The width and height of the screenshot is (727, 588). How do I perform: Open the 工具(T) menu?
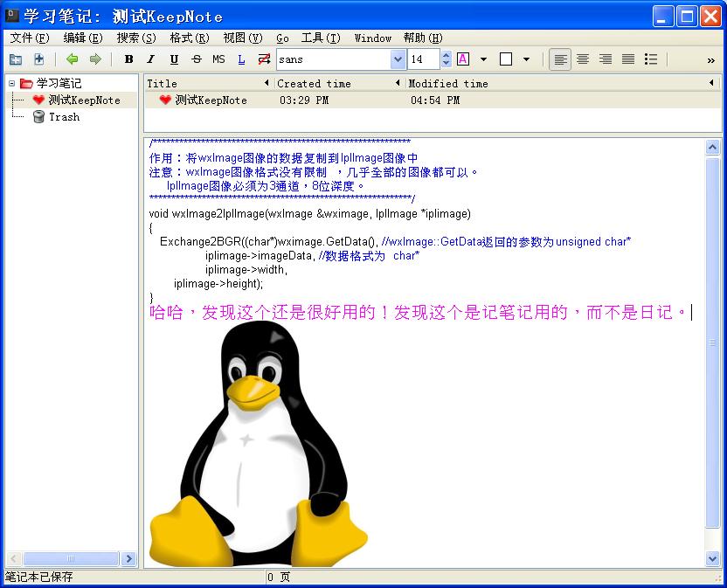(321, 38)
